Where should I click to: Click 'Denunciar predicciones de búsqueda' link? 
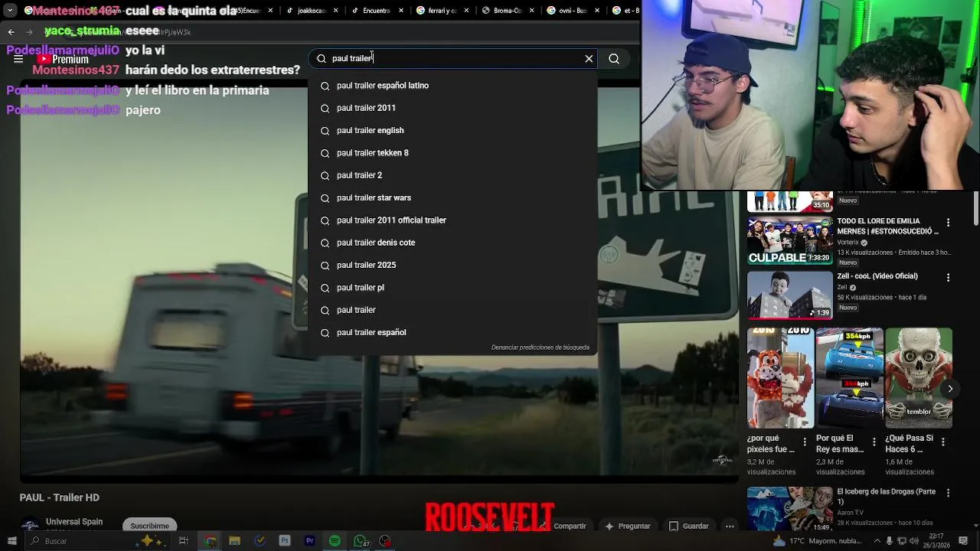pyautogui.click(x=541, y=347)
